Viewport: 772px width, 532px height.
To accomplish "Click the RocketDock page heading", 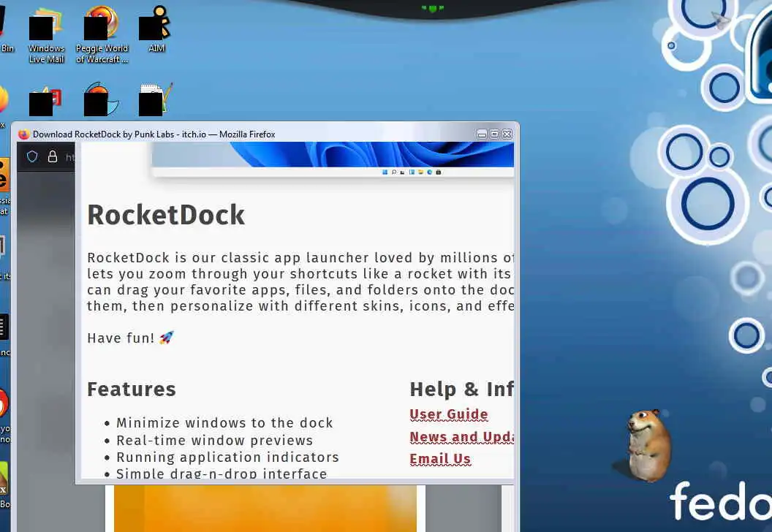I will coord(166,215).
